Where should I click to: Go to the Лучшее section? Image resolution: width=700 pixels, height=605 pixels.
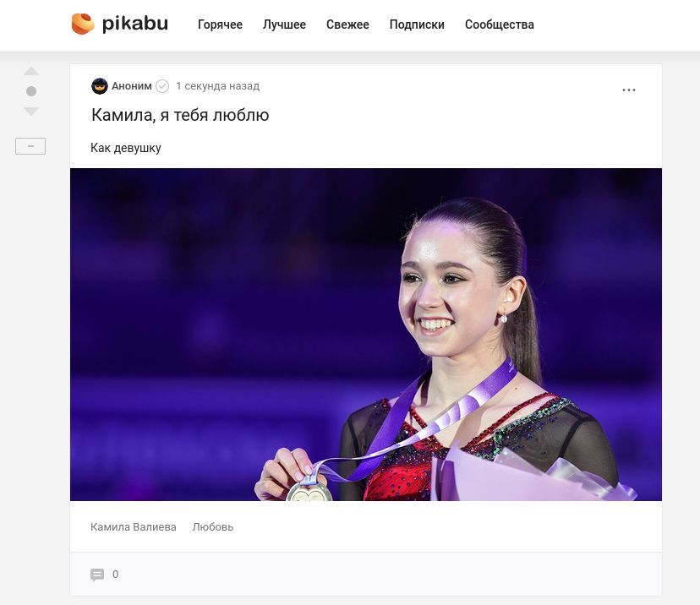pos(284,25)
